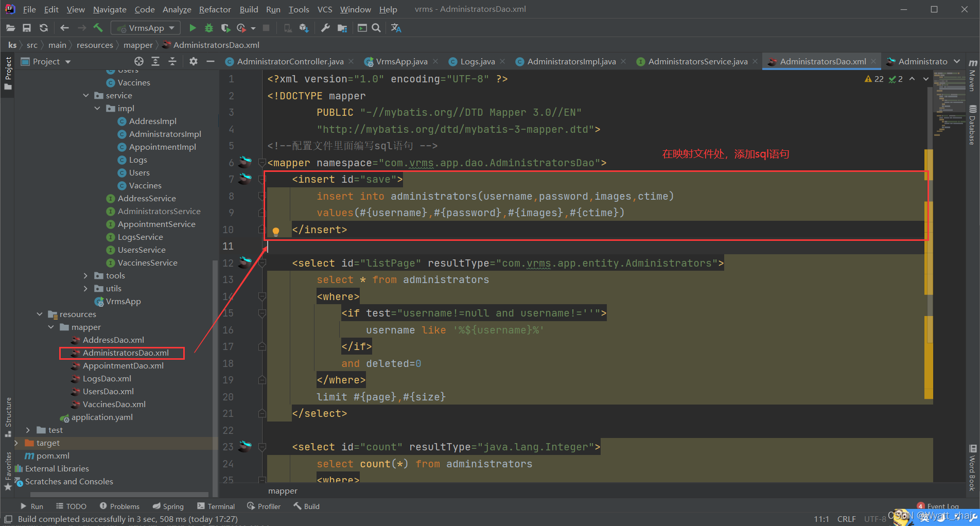Open Search Everywhere magnifier icon
Image resolution: width=980 pixels, height=526 pixels.
pyautogui.click(x=376, y=28)
